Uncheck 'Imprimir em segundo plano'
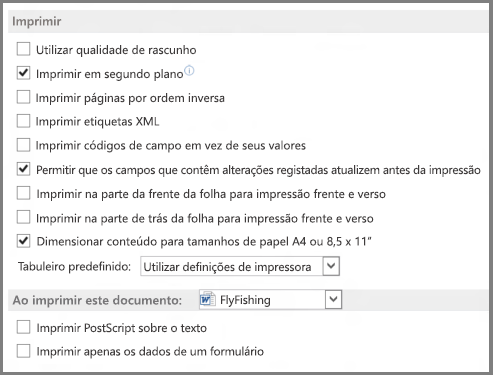The width and height of the screenshot is (493, 375). coord(23,73)
